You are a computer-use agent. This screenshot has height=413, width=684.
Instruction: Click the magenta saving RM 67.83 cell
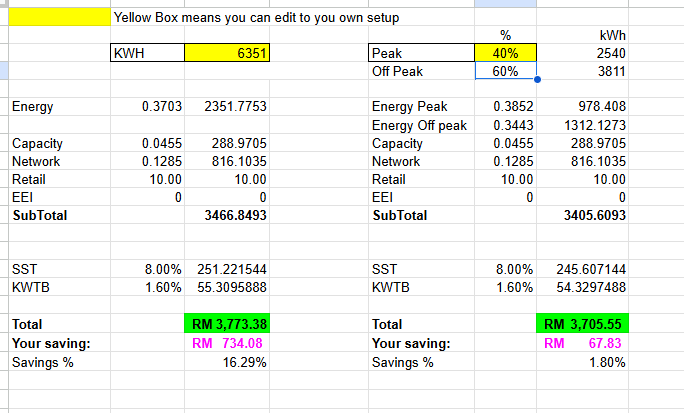pos(582,343)
